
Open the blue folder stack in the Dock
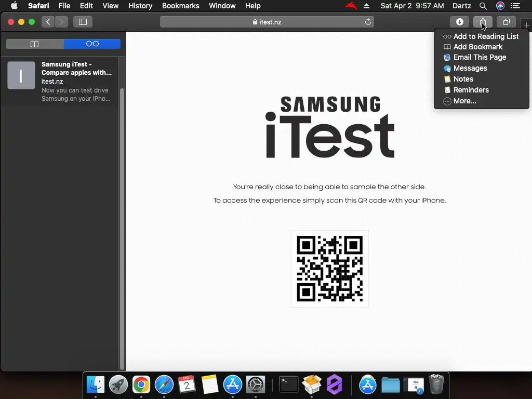click(x=391, y=385)
